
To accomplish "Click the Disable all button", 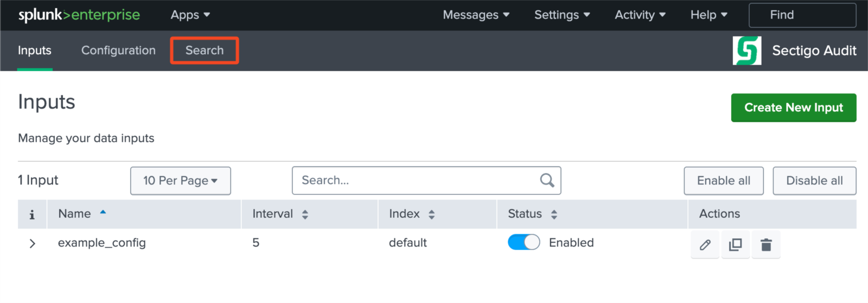I will click(x=814, y=181).
